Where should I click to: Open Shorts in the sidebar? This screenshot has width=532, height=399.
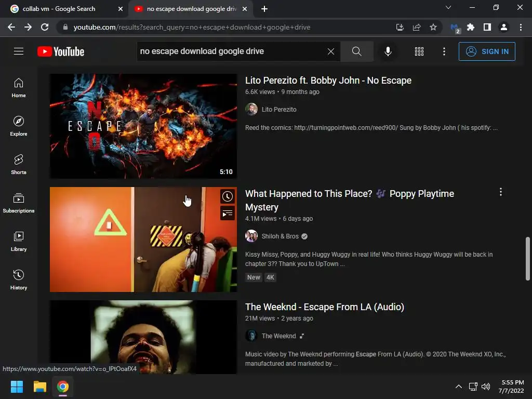click(19, 164)
